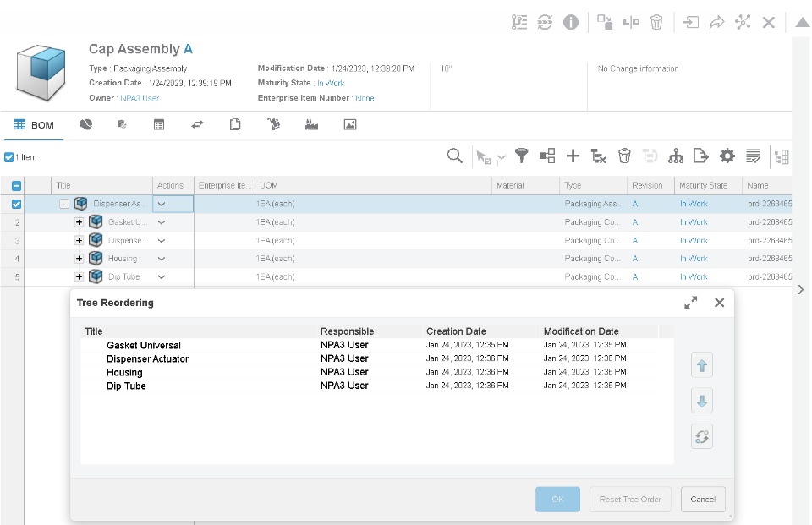The image size is (812, 525).
Task: Select Housing row in Tree Reordering list
Action: 370,372
